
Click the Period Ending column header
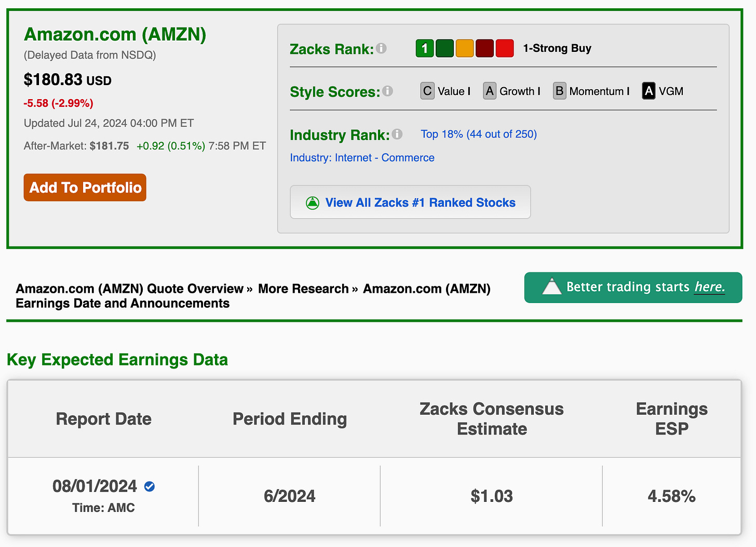290,419
